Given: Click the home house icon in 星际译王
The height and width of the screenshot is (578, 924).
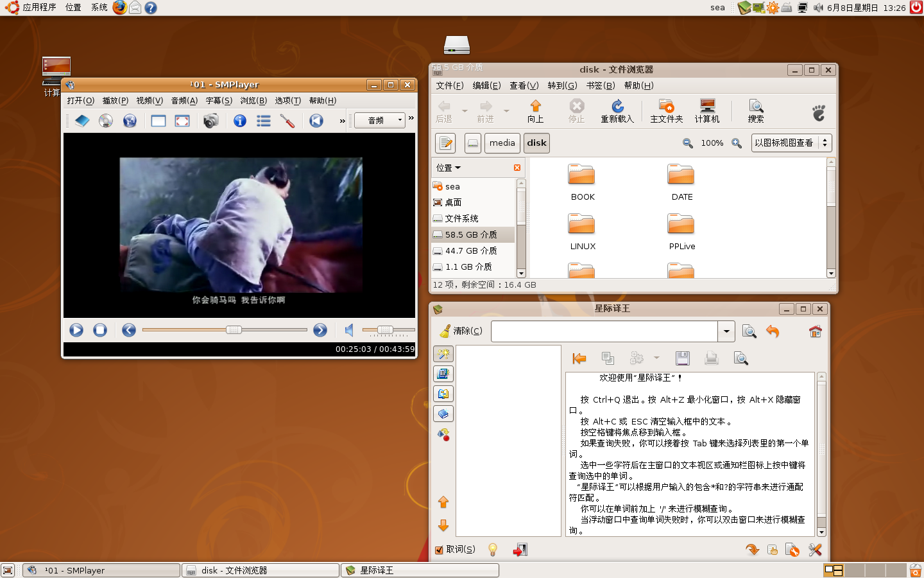Looking at the screenshot, I should click(x=816, y=331).
